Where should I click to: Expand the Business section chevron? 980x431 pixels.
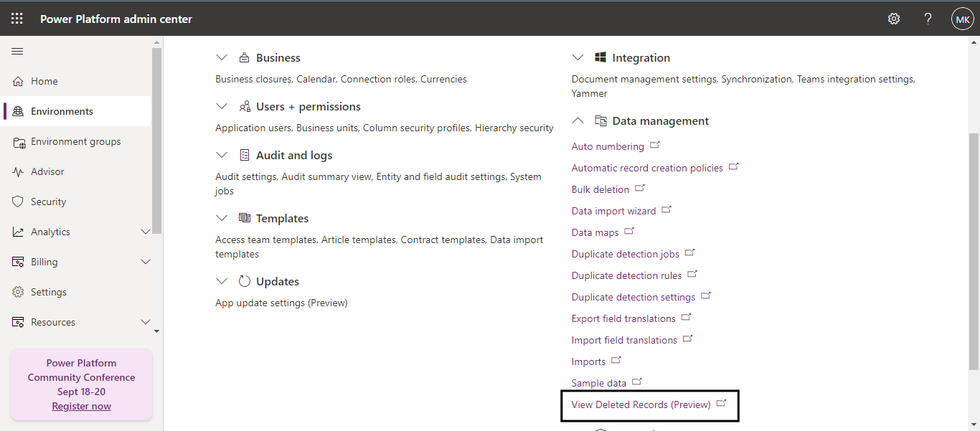[222, 57]
